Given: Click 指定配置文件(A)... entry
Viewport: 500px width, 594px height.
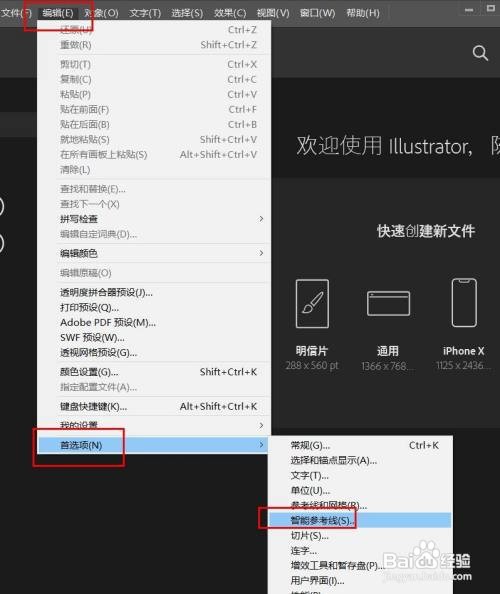Looking at the screenshot, I should 154,387.
